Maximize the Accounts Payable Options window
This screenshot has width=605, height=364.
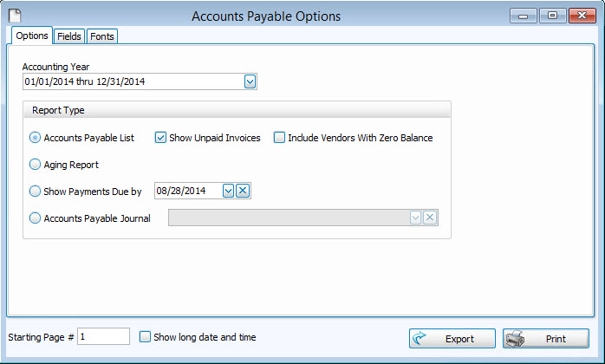tap(552, 16)
